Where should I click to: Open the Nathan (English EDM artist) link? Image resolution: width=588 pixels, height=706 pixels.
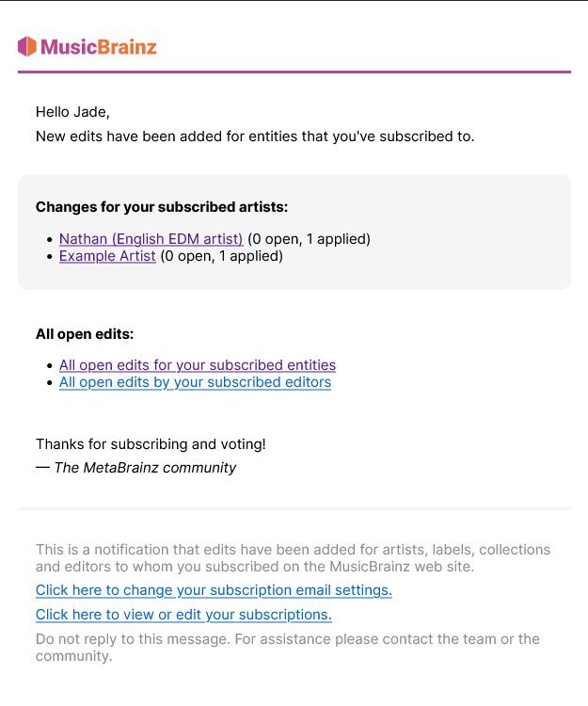[151, 239]
